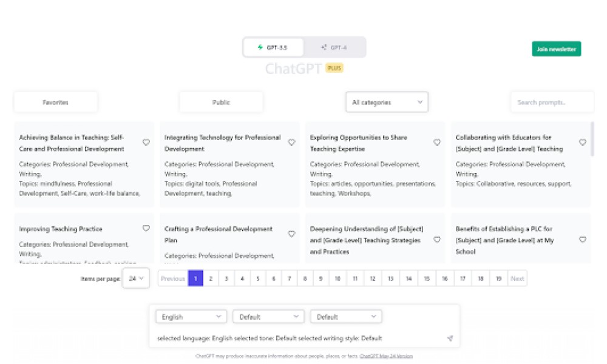The width and height of the screenshot is (607, 364).
Task: Jump to page 12 in pagination
Action: (x=373, y=278)
